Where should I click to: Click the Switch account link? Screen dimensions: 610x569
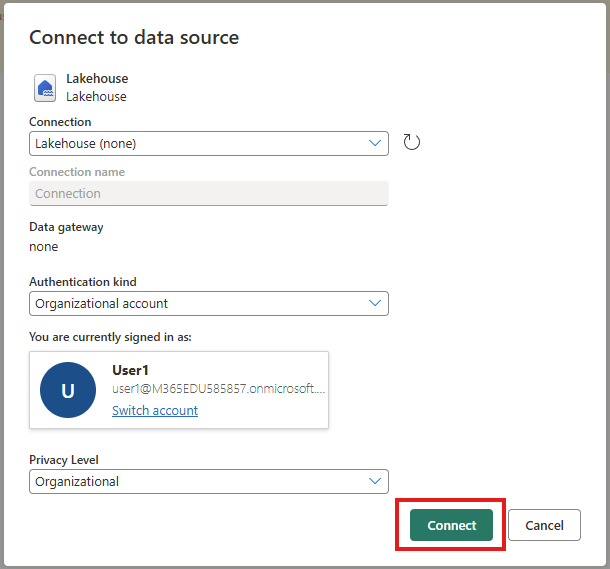pos(155,411)
